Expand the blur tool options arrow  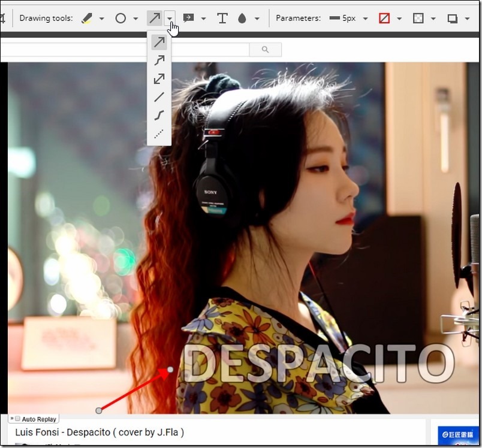coord(257,19)
